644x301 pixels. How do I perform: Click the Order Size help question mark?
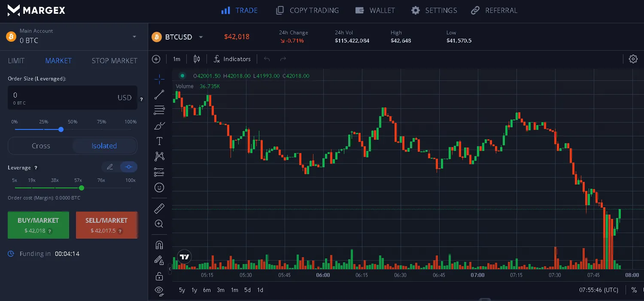(141, 99)
